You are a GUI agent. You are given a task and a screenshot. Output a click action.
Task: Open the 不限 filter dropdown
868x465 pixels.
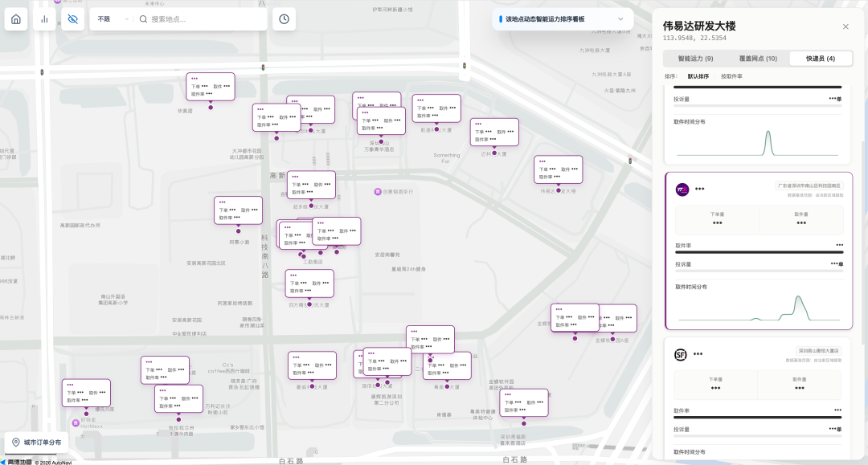coord(113,19)
